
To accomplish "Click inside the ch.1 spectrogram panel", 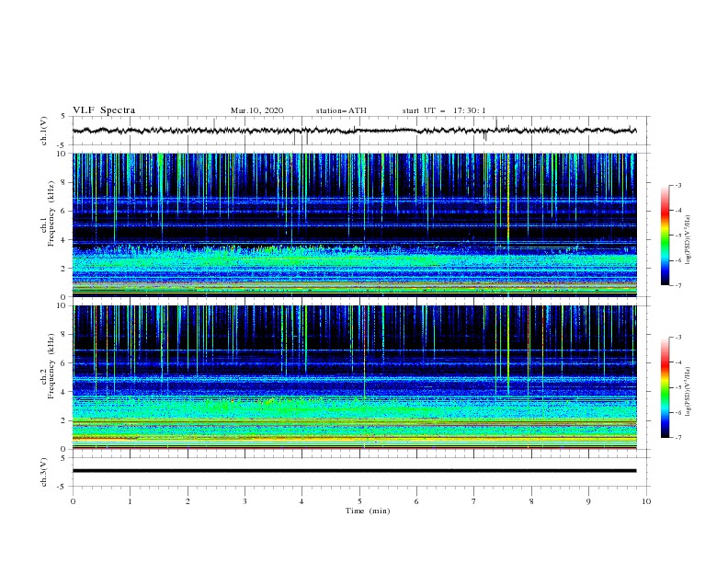I will [354, 224].
